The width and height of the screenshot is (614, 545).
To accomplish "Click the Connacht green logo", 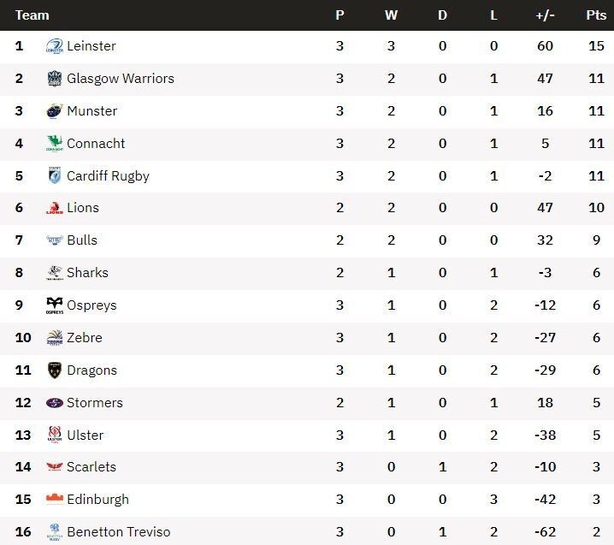I will tap(54, 144).
